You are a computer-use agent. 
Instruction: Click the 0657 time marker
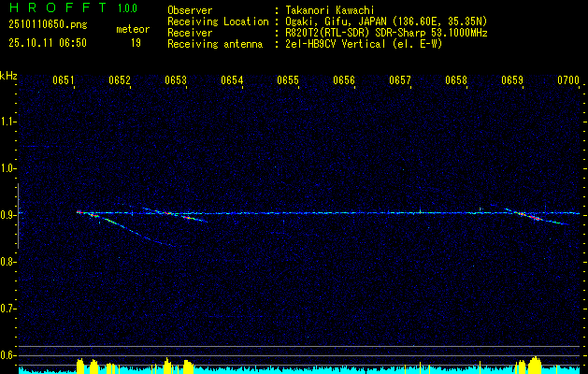click(400, 80)
